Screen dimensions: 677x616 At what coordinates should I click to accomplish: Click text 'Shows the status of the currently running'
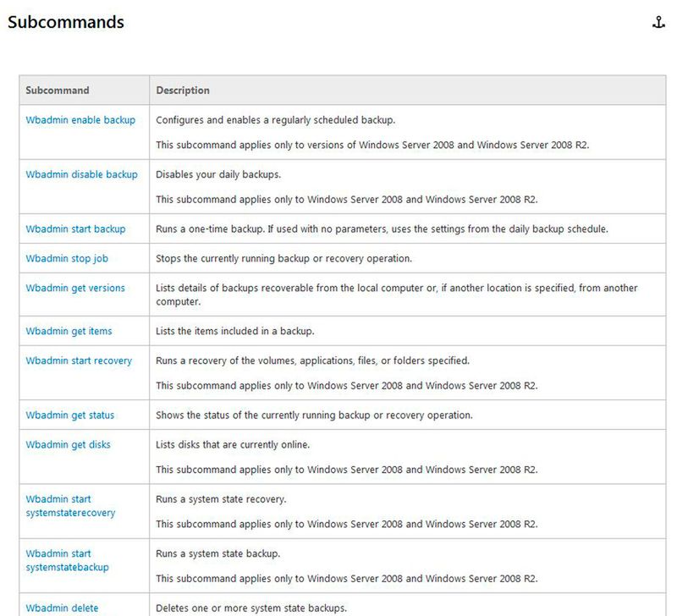click(314, 415)
